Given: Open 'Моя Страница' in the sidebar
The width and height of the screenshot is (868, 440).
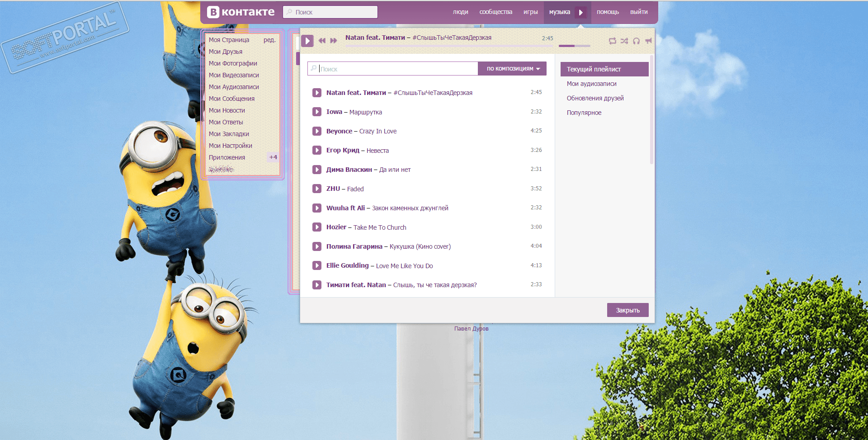Looking at the screenshot, I should click(229, 40).
